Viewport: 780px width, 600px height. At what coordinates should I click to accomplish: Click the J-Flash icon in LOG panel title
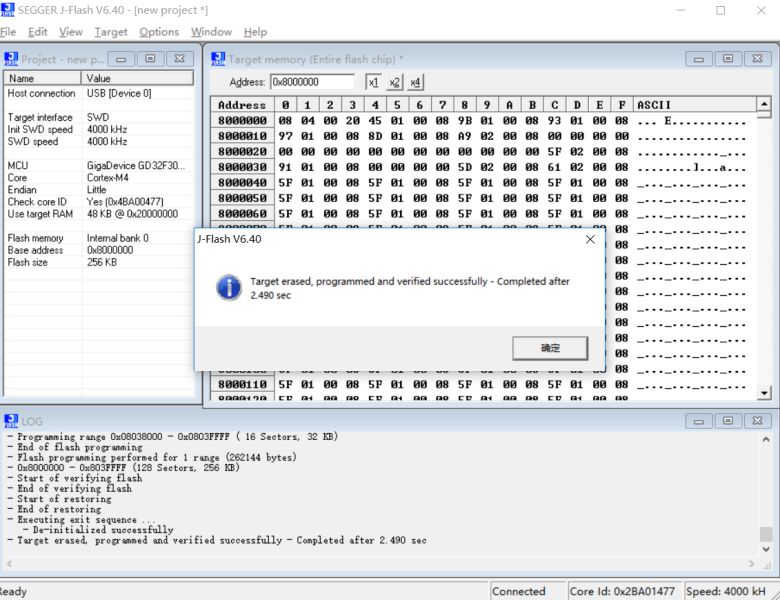(11, 421)
